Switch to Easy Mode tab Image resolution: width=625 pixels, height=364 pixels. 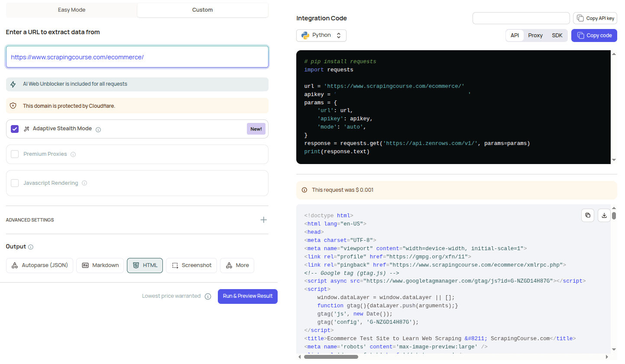(71, 10)
